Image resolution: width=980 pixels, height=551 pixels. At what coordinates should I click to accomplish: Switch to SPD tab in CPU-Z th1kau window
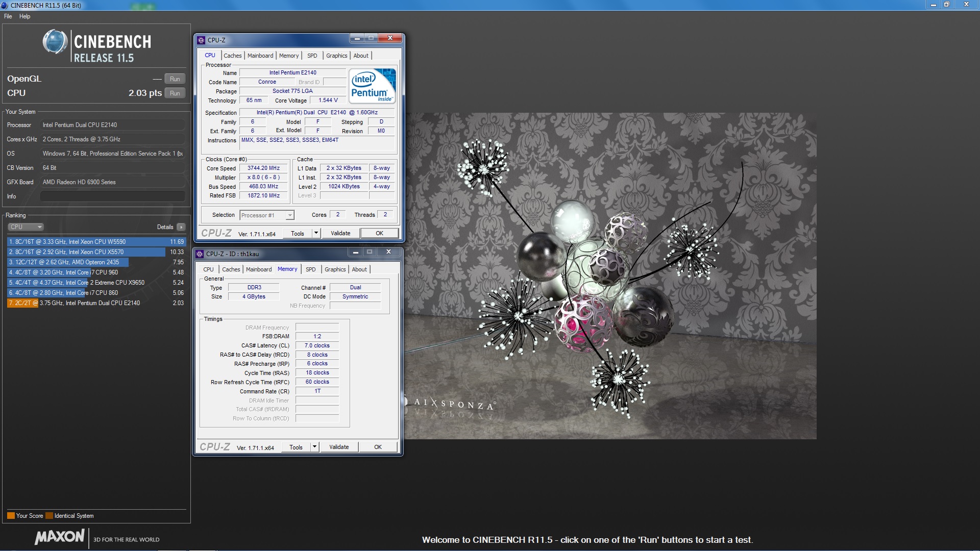(x=311, y=269)
